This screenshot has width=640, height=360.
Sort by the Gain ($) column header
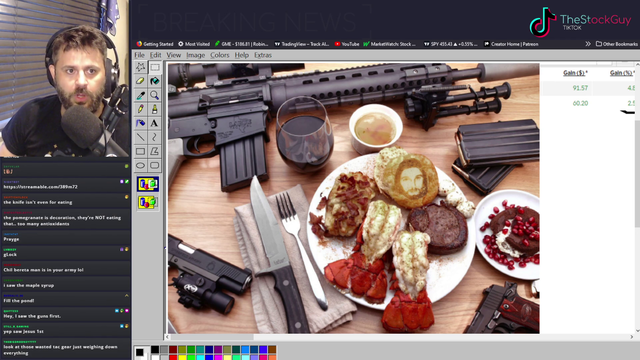tap(575, 73)
